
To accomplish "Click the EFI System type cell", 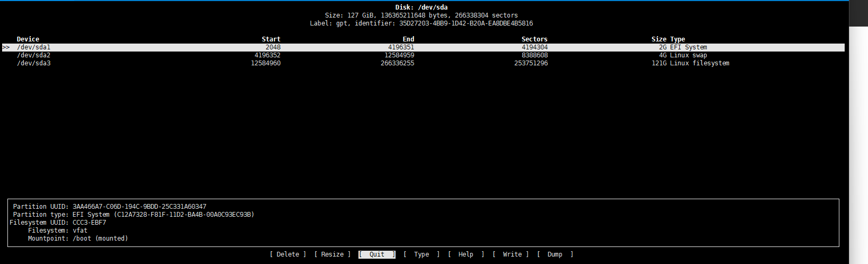I will [x=688, y=47].
